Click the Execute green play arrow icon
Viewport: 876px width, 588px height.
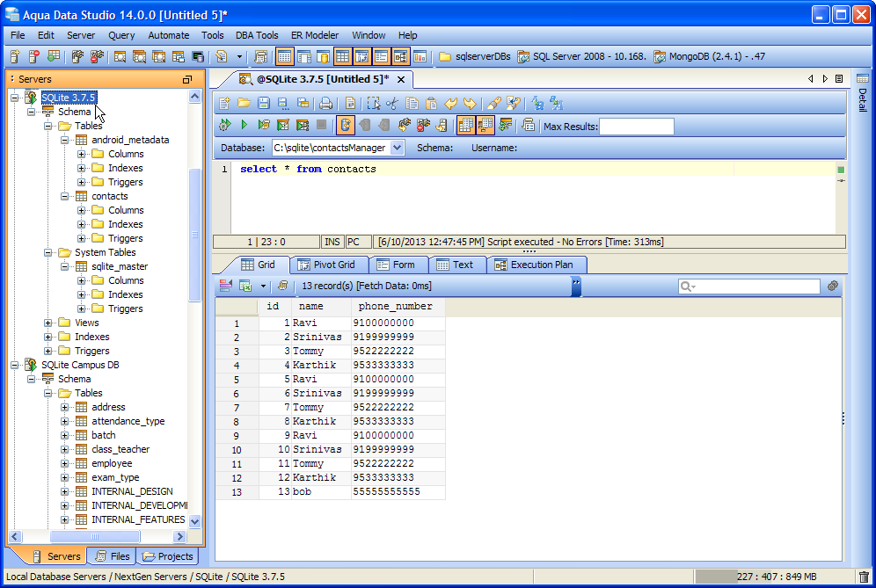pyautogui.click(x=245, y=125)
